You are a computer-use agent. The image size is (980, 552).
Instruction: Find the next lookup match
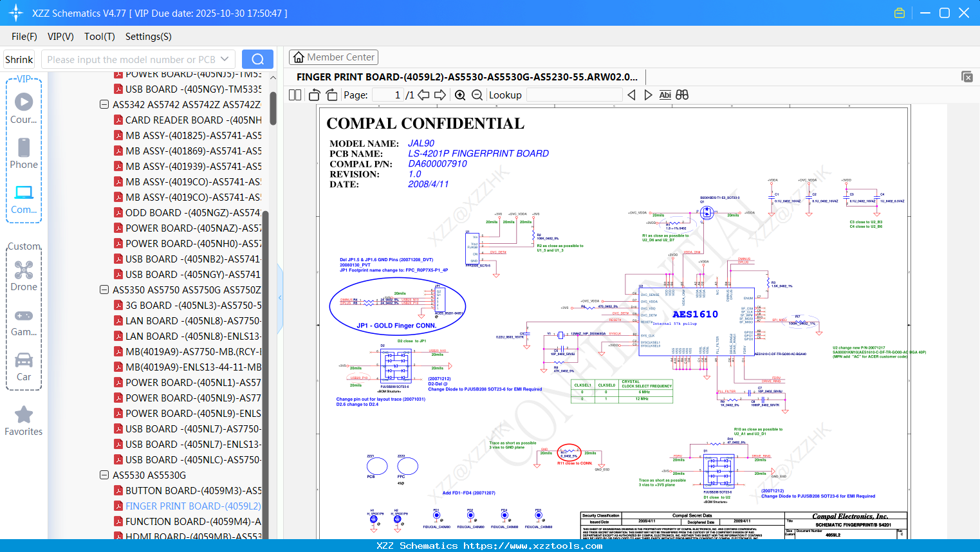point(648,95)
